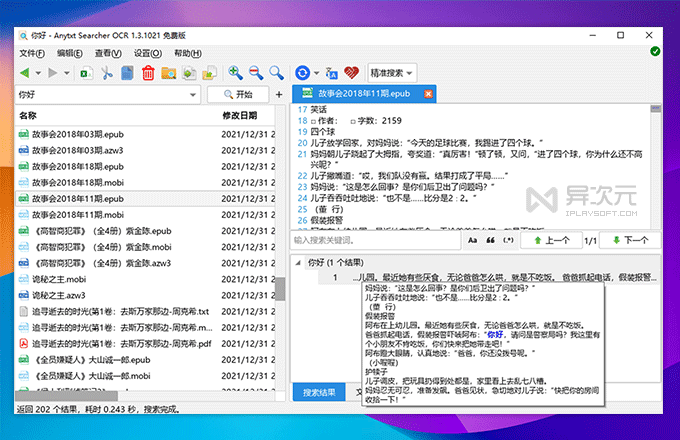The width and height of the screenshot is (680, 440).
Task: Select 《全员嫌疑人》大山诚一郎.epub
Action: point(145,360)
